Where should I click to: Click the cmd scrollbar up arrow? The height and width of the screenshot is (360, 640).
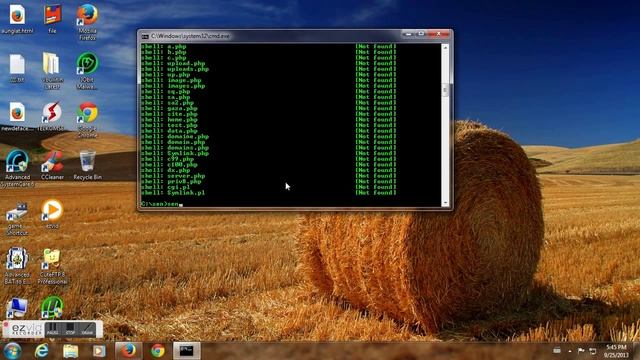445,47
